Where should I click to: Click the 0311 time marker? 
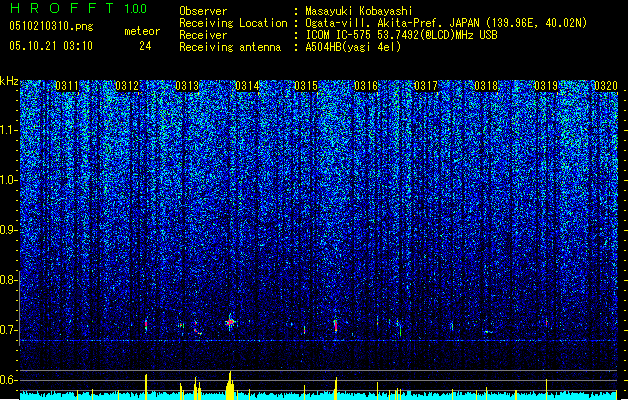point(67,86)
